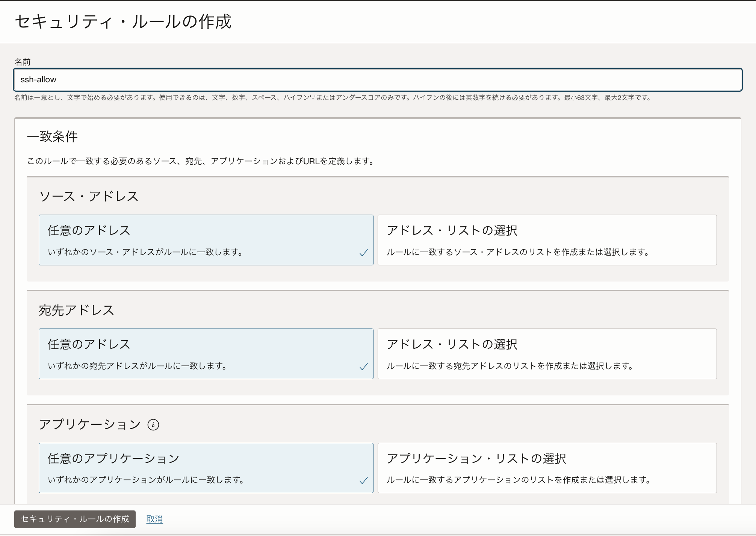Click the ソース・アドレス section heading
Viewport: 756px width, 536px height.
coord(89,196)
